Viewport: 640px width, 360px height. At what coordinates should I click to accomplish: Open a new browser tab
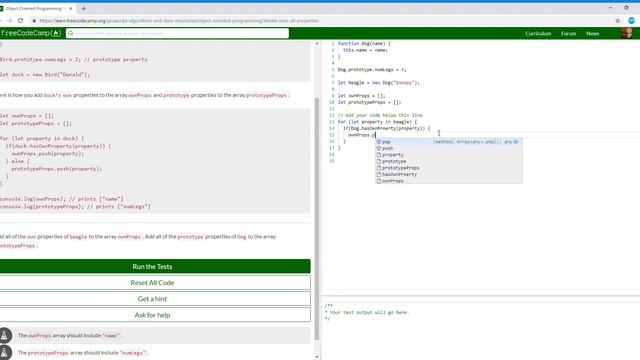83,8
